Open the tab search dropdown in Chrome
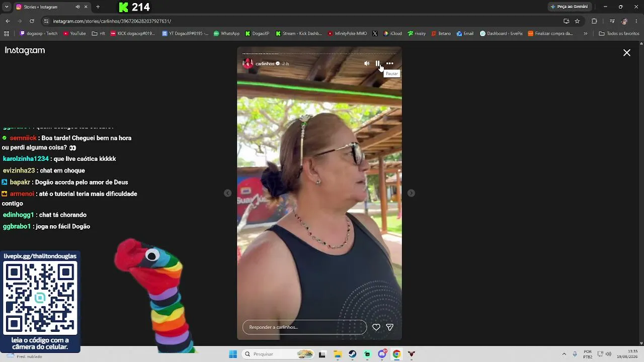Screen dimensions: 644x362 tap(7, 7)
